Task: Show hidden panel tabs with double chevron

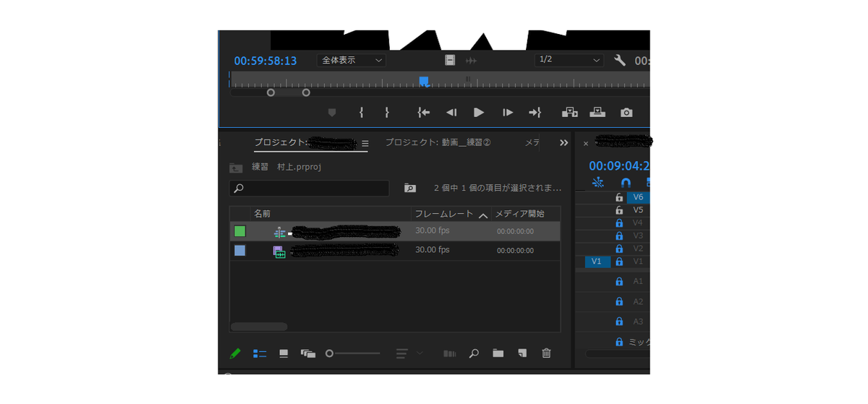Action: coord(564,143)
